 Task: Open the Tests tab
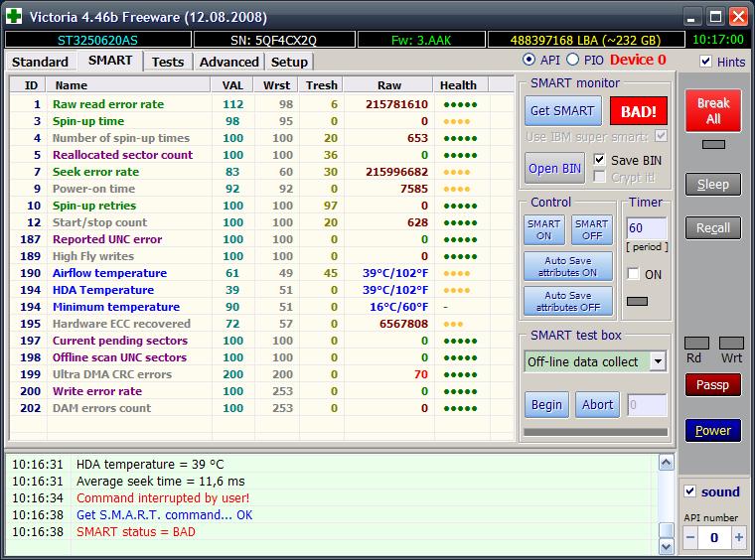coord(168,63)
